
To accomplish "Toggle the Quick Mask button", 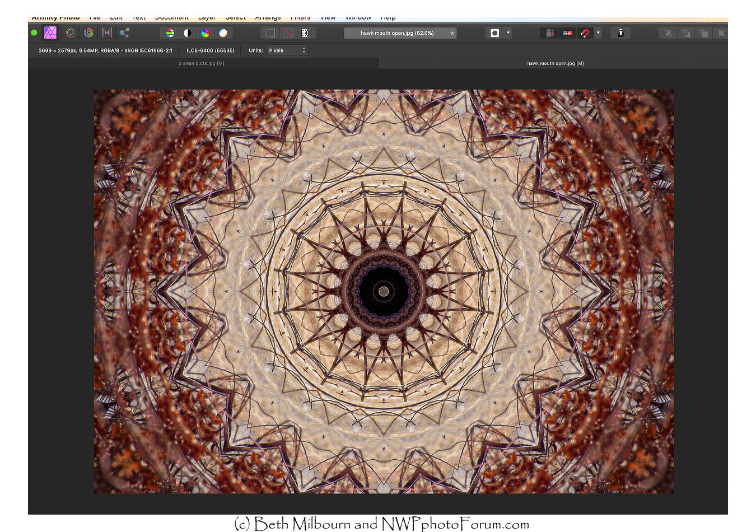I will [494, 33].
